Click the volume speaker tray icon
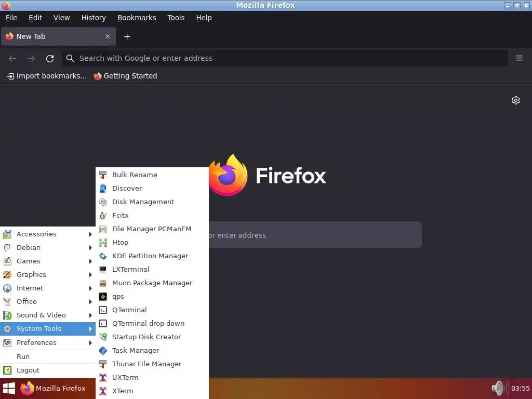The width and height of the screenshot is (532, 399). click(x=499, y=389)
